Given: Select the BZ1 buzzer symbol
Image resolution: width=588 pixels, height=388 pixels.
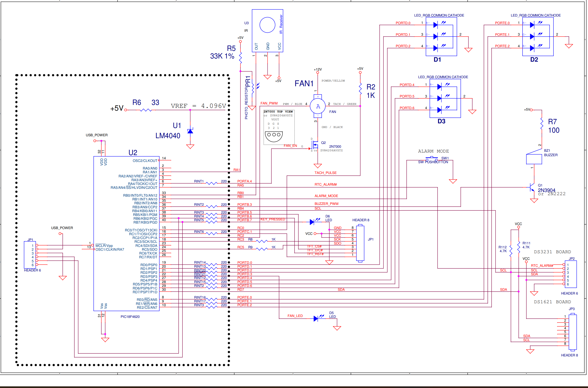Looking at the screenshot, I should tap(534, 156).
